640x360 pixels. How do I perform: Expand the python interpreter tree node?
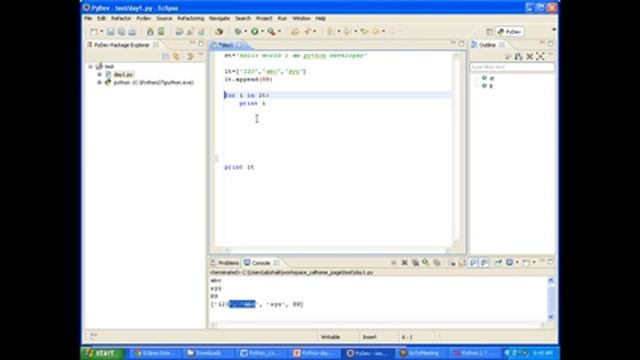tap(99, 82)
